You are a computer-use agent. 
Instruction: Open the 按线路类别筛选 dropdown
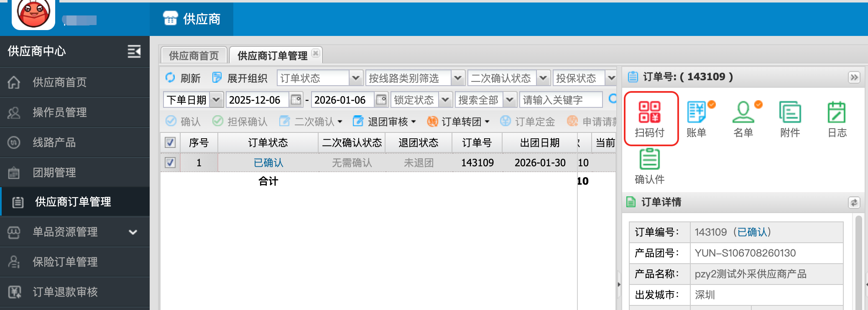458,78
